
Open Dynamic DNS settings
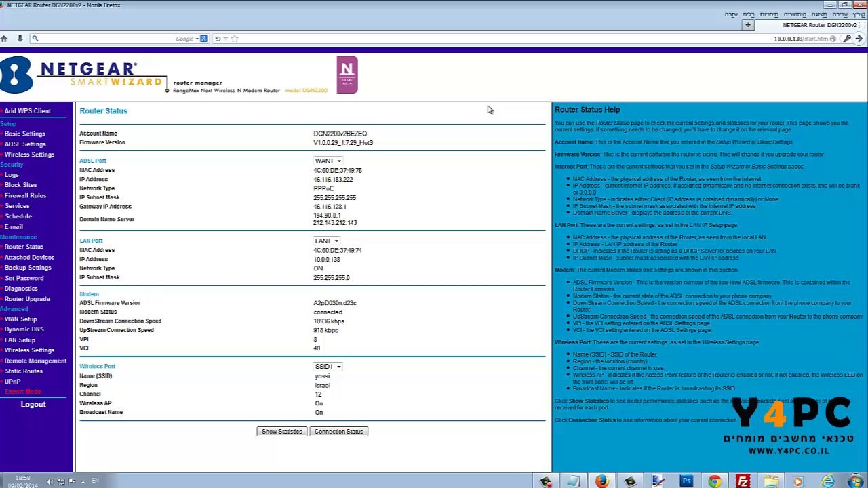pyautogui.click(x=24, y=329)
